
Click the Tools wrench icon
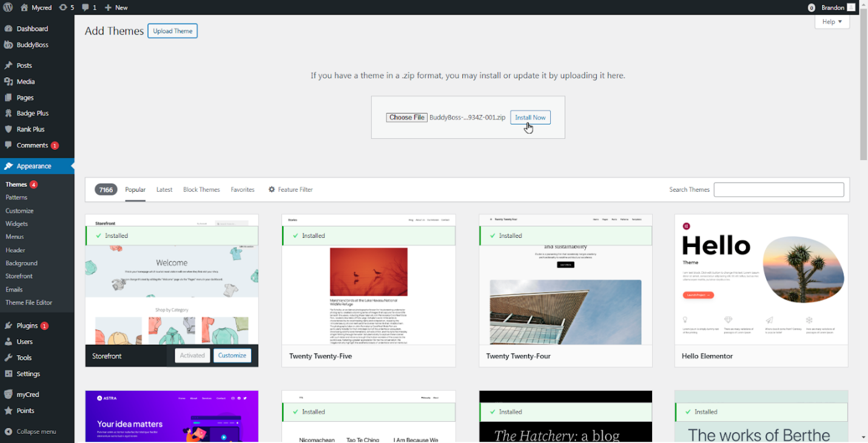(x=8, y=358)
